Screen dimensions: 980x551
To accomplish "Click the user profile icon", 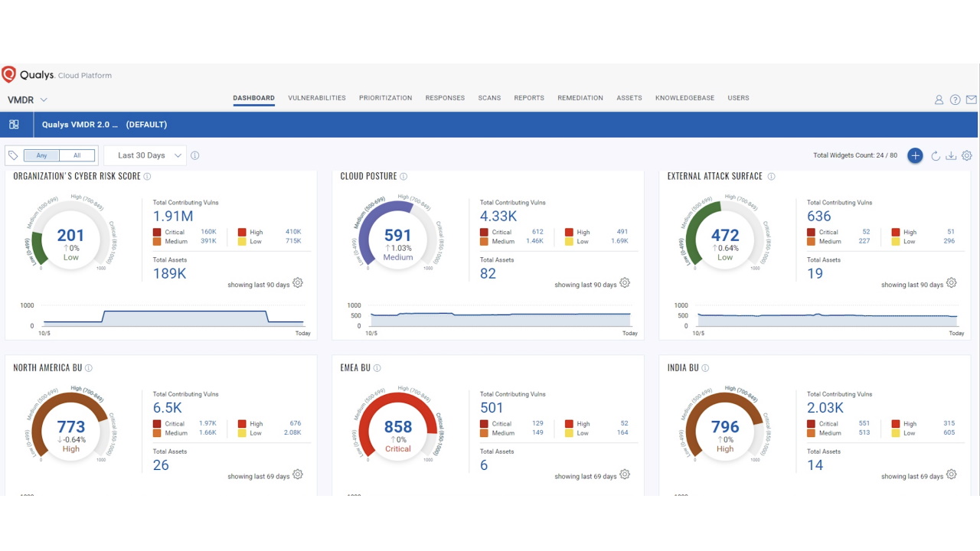I will [939, 99].
